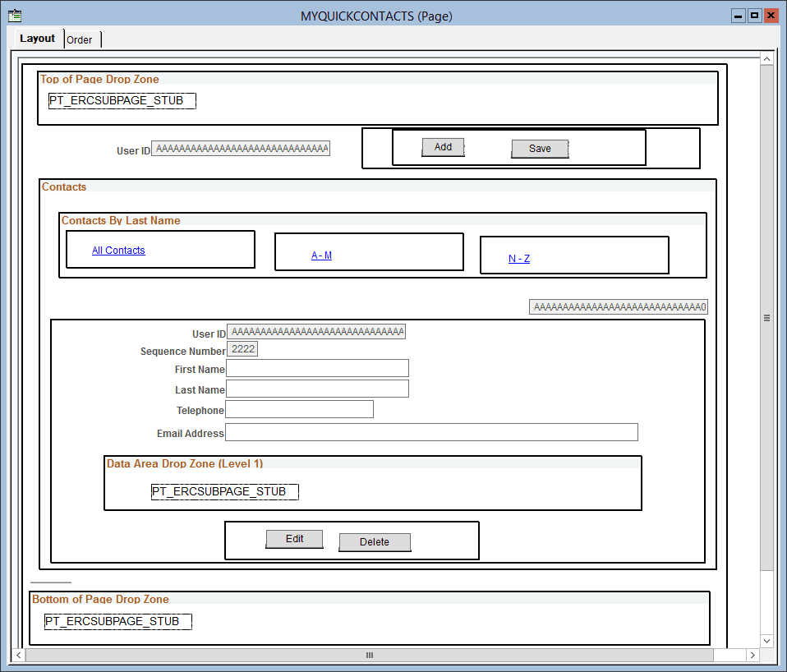Open the A - M link
This screenshot has width=787, height=672.
[x=321, y=255]
